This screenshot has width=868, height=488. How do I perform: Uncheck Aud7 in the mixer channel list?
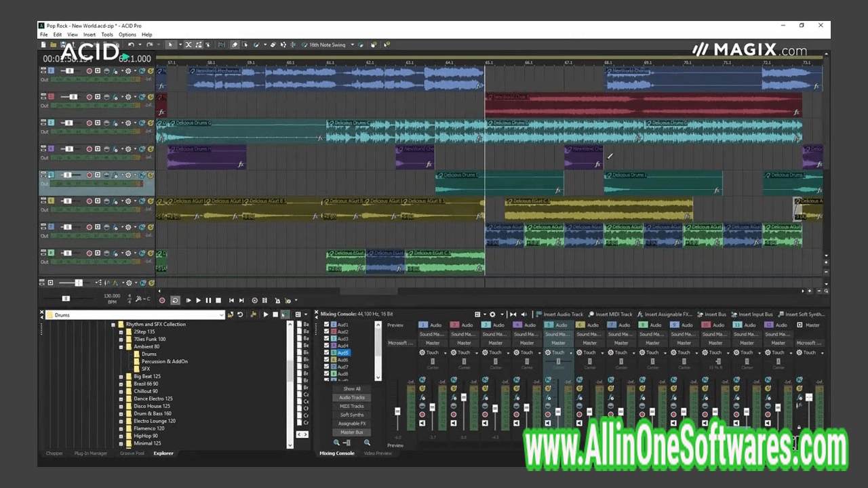pos(327,367)
